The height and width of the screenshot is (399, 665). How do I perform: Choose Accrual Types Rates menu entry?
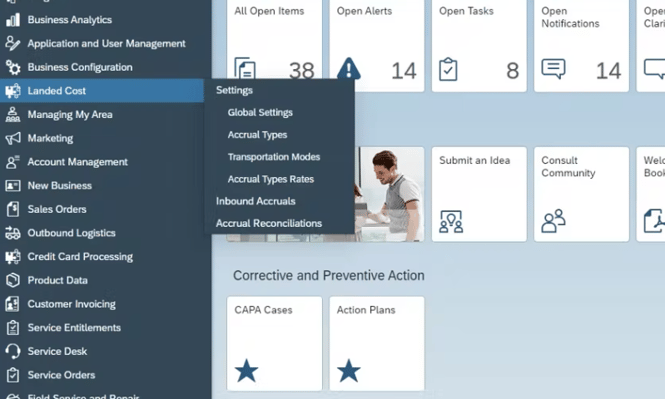pos(271,179)
